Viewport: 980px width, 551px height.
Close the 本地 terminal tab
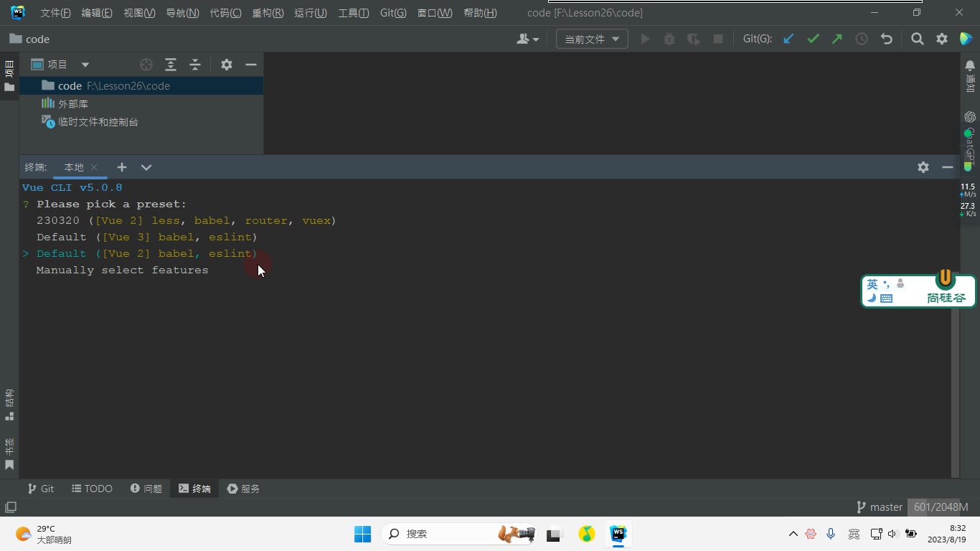pos(94,167)
